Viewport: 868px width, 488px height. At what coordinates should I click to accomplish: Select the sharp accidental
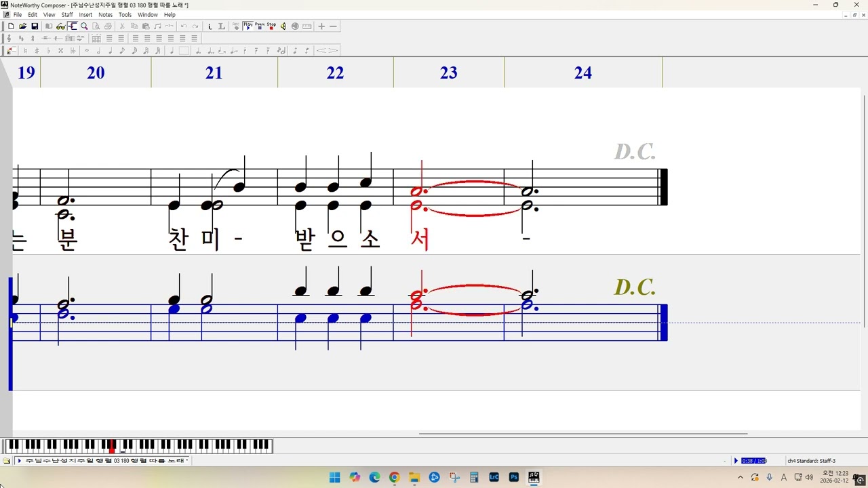point(37,51)
